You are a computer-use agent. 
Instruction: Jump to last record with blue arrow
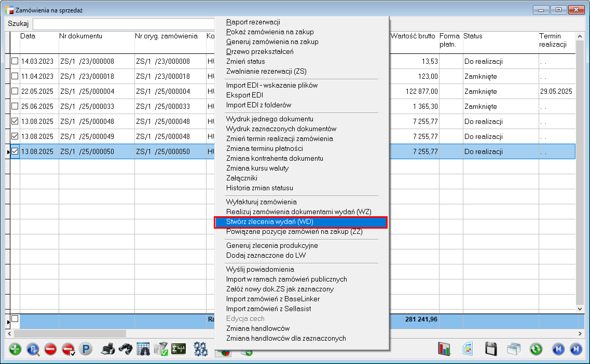tap(575, 349)
